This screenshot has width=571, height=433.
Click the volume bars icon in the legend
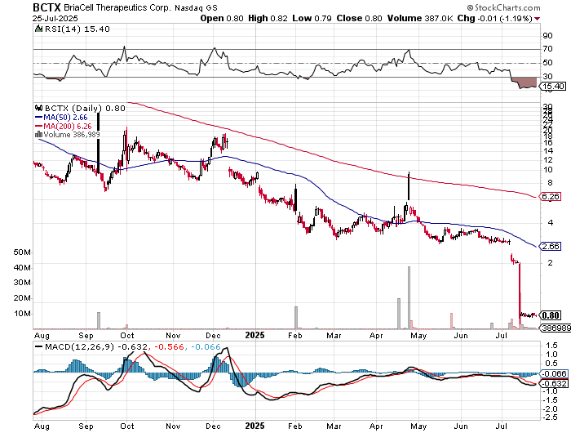click(x=39, y=134)
